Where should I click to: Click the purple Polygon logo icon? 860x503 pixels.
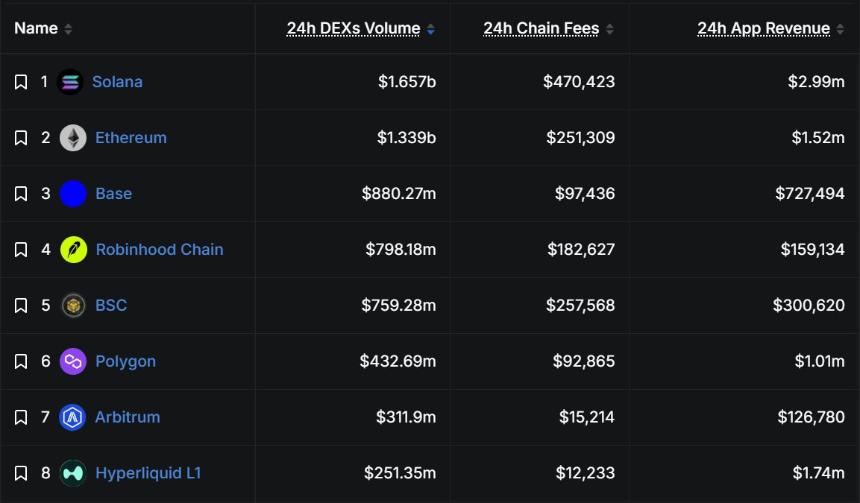point(73,361)
